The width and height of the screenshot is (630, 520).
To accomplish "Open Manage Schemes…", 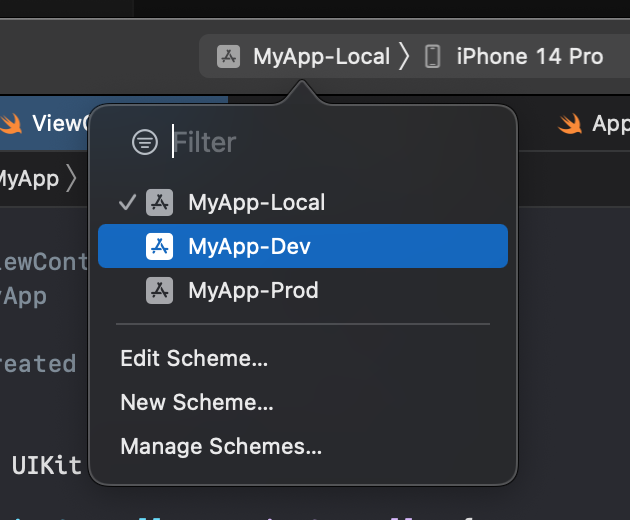I will click(x=221, y=446).
